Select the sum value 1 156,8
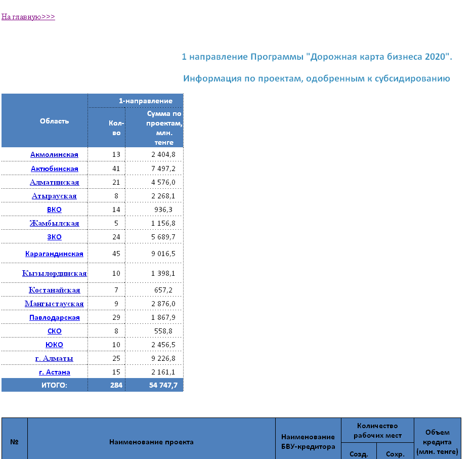 tap(163, 223)
